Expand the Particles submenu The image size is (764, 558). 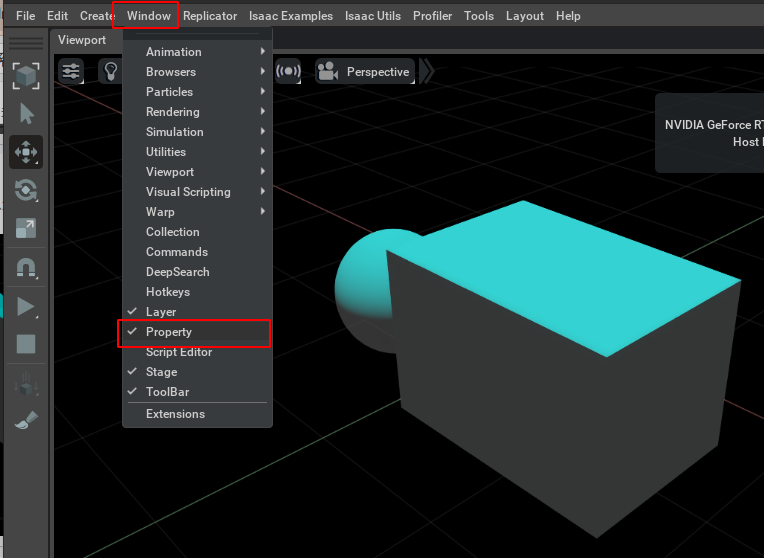tap(197, 92)
